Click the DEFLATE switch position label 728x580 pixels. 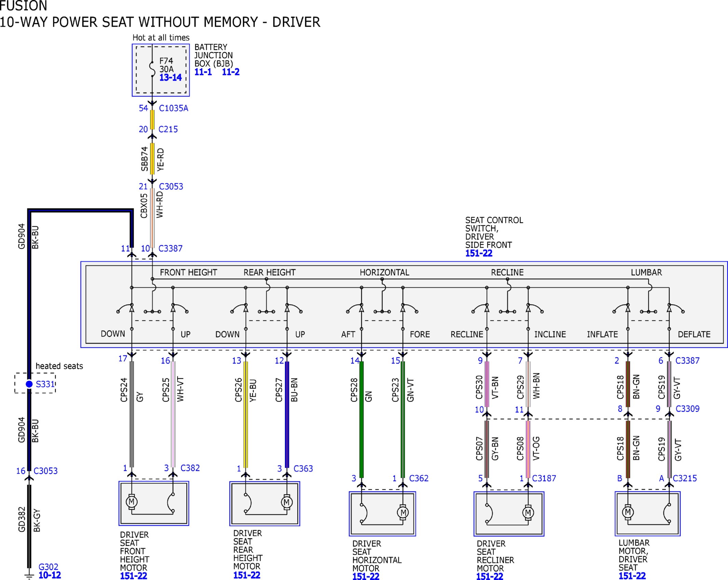coord(694,334)
